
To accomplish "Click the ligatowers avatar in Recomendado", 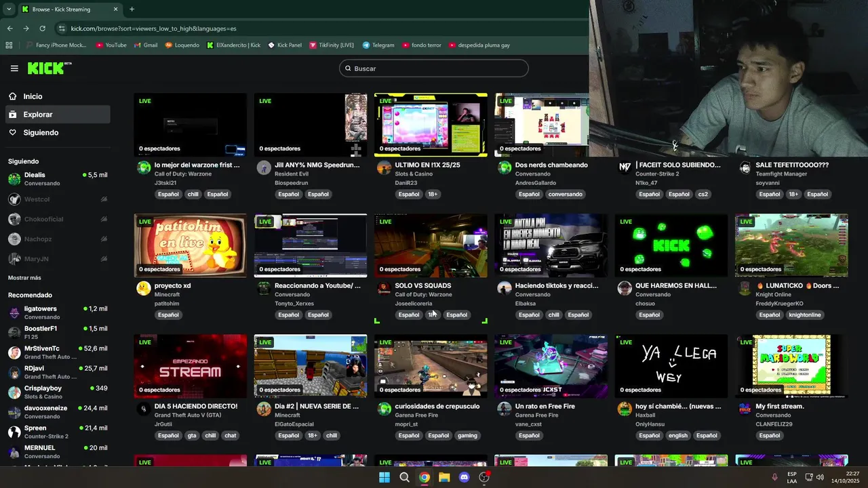I will (14, 312).
